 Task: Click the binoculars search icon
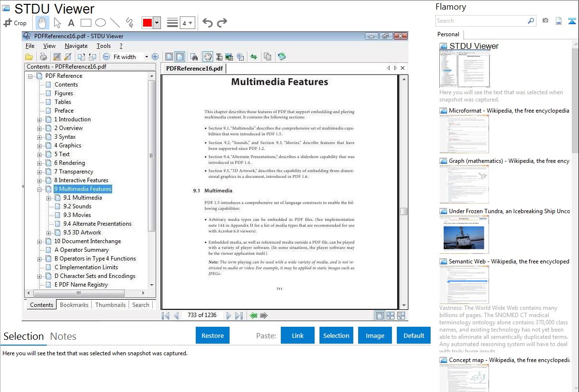pos(194,57)
